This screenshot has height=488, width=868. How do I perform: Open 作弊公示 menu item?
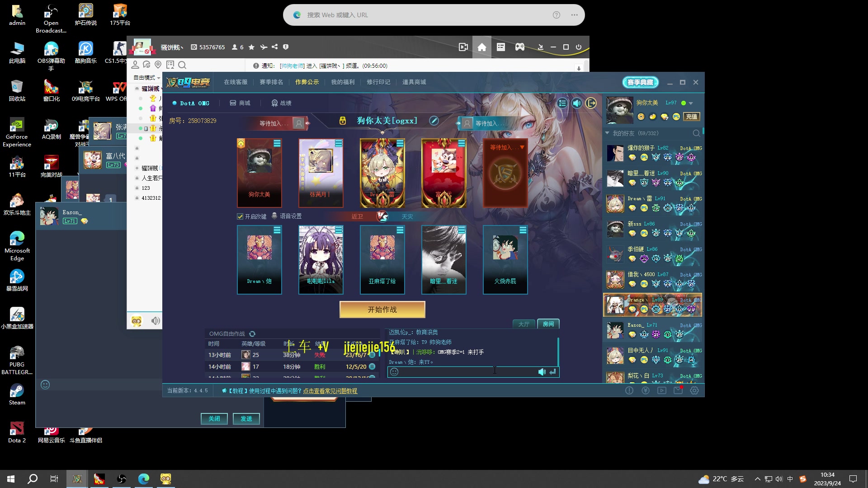coord(307,82)
